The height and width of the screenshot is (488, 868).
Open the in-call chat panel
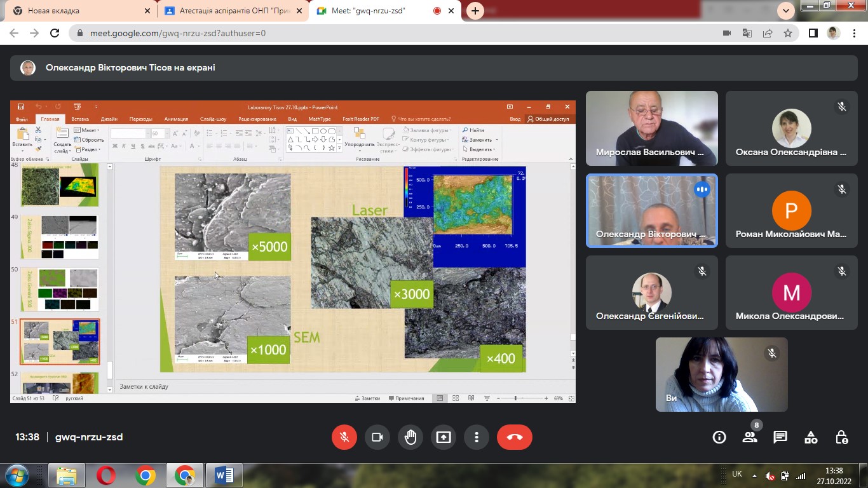780,437
